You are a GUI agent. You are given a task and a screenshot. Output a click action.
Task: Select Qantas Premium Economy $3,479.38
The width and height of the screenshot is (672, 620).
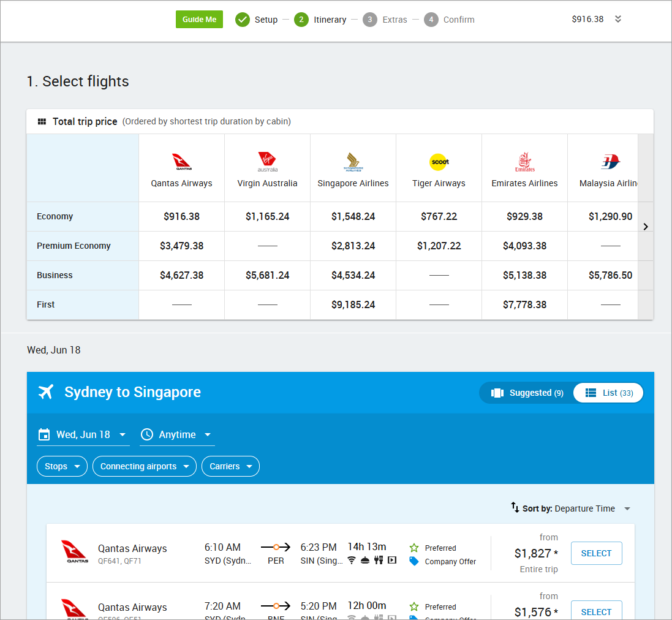[x=182, y=246]
